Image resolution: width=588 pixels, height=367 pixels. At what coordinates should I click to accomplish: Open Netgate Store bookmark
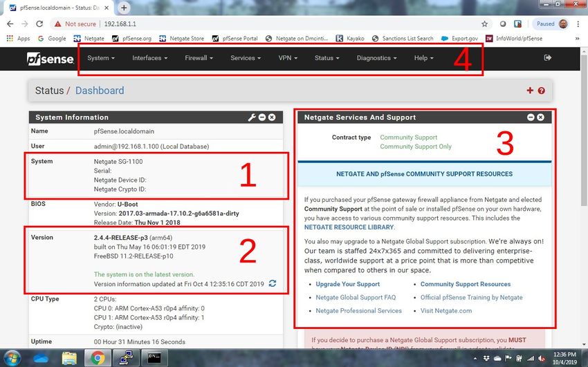(181, 38)
